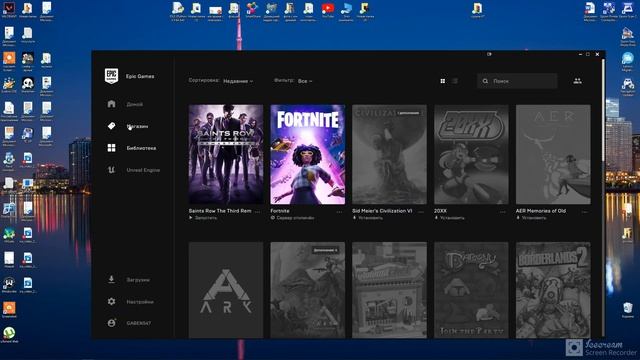Open the Fortnite cover art
Viewport: 640px width, 360px height.
pos(307,154)
